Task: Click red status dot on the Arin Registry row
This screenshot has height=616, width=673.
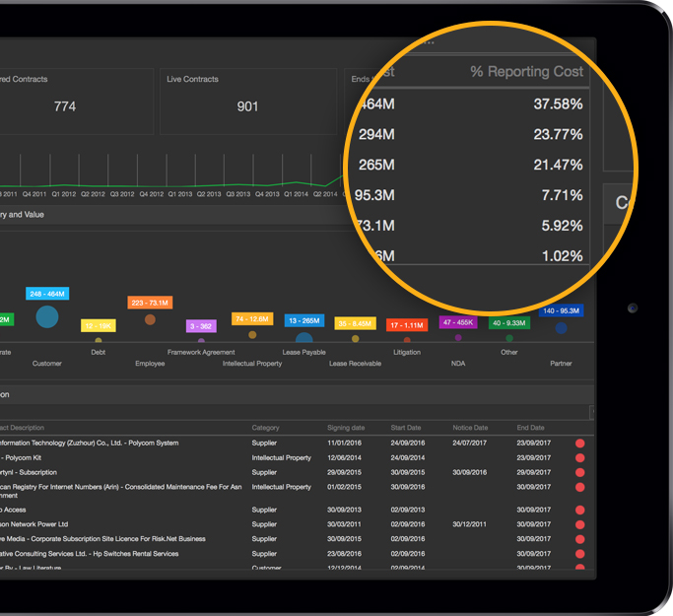Action: click(x=579, y=487)
